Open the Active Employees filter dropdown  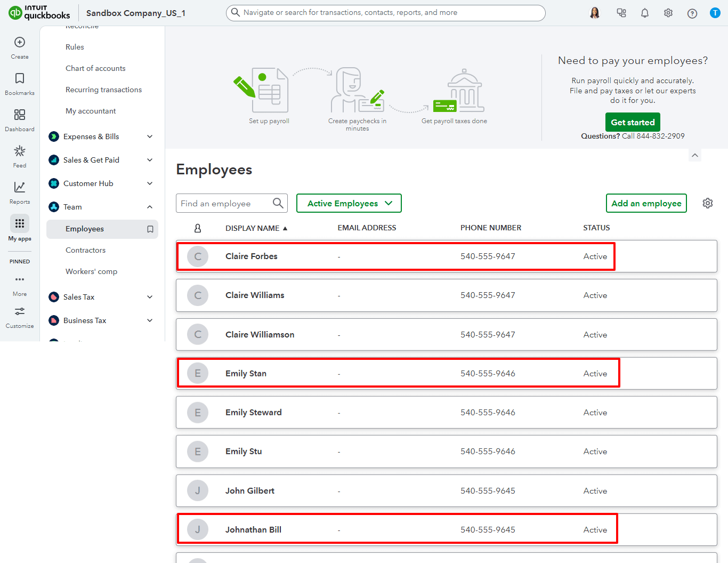(349, 203)
